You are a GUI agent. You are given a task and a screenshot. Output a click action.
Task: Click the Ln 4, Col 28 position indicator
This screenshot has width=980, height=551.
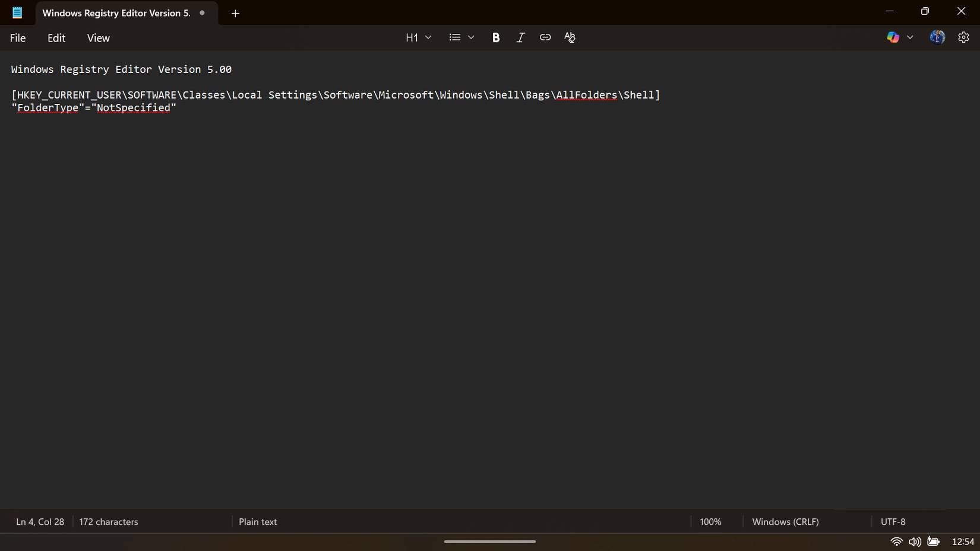point(40,522)
